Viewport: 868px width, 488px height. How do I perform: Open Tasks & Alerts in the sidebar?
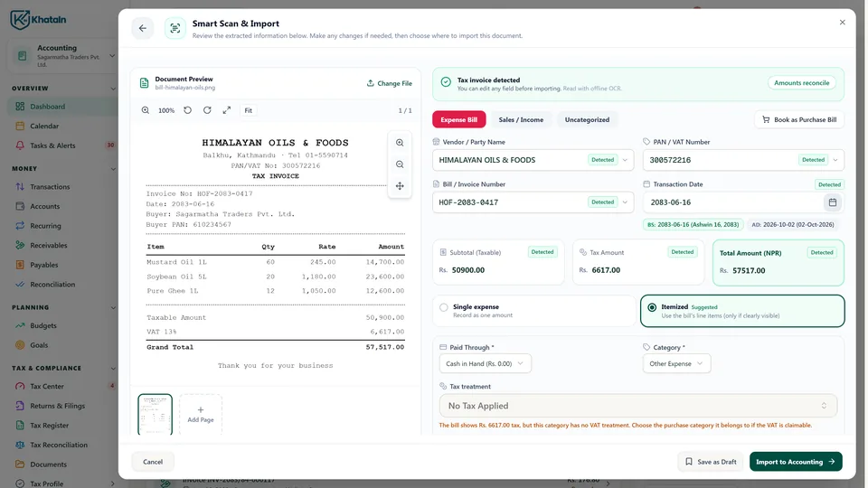click(x=62, y=145)
